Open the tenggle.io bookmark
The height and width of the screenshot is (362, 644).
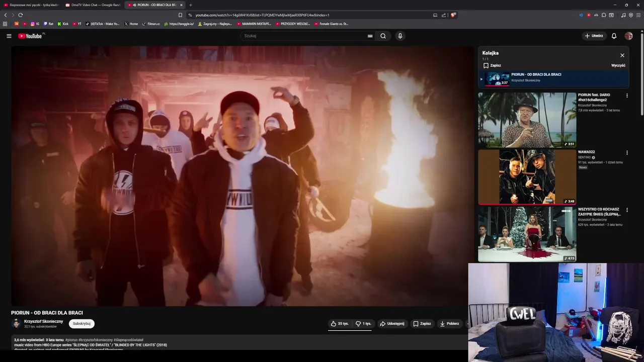[x=179, y=24]
